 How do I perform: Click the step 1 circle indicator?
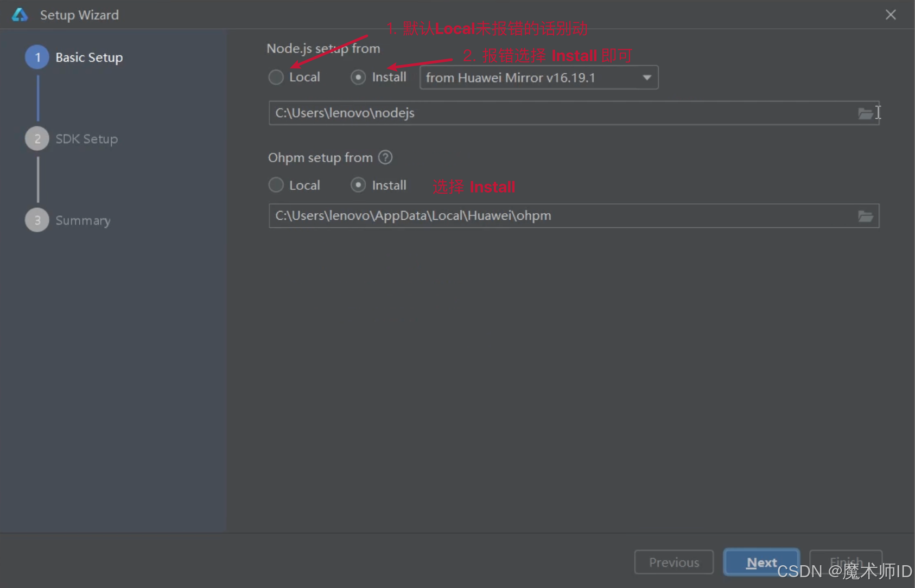click(37, 57)
